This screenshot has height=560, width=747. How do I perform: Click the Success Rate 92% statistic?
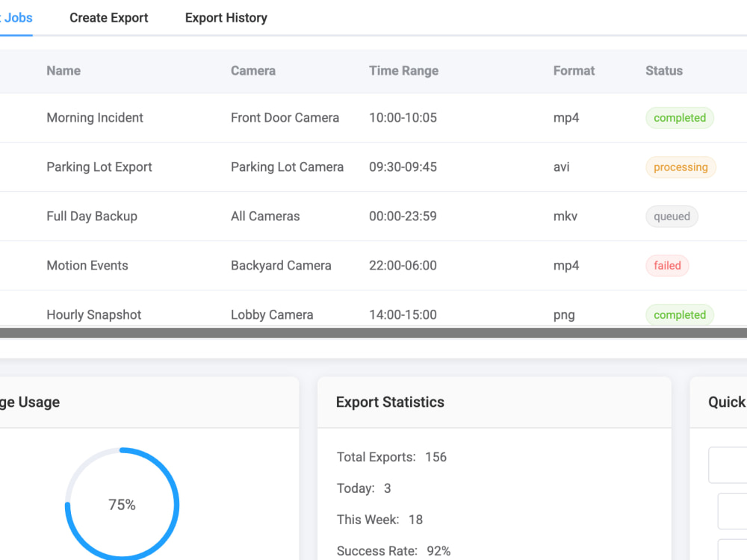pyautogui.click(x=394, y=551)
